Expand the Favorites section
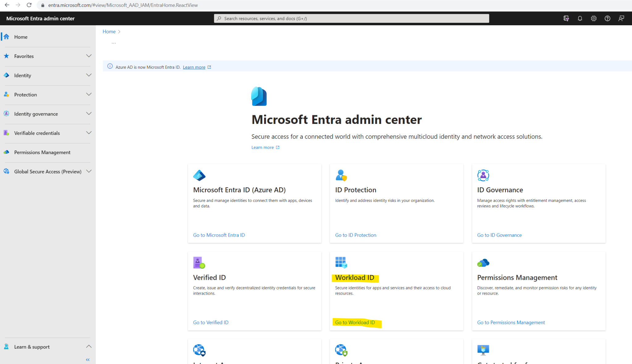This screenshot has width=632, height=364. [89, 56]
